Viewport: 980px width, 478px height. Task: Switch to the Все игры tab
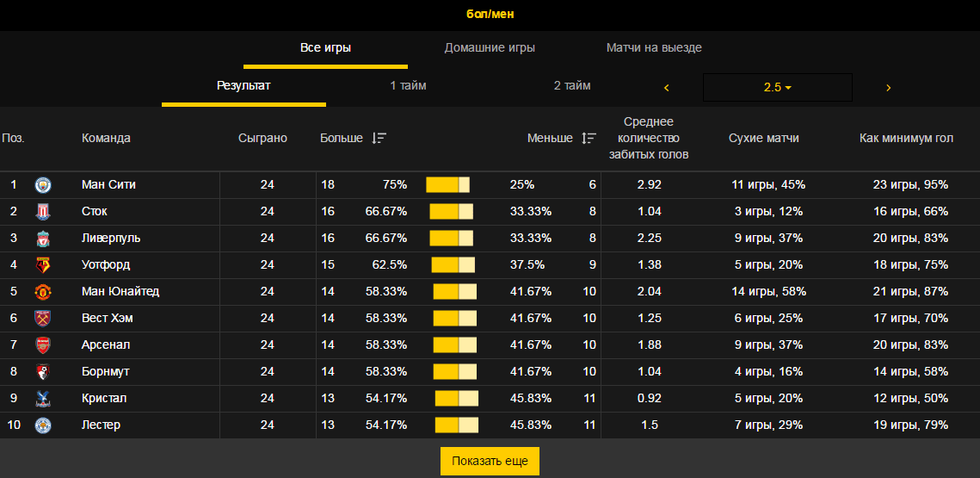325,48
